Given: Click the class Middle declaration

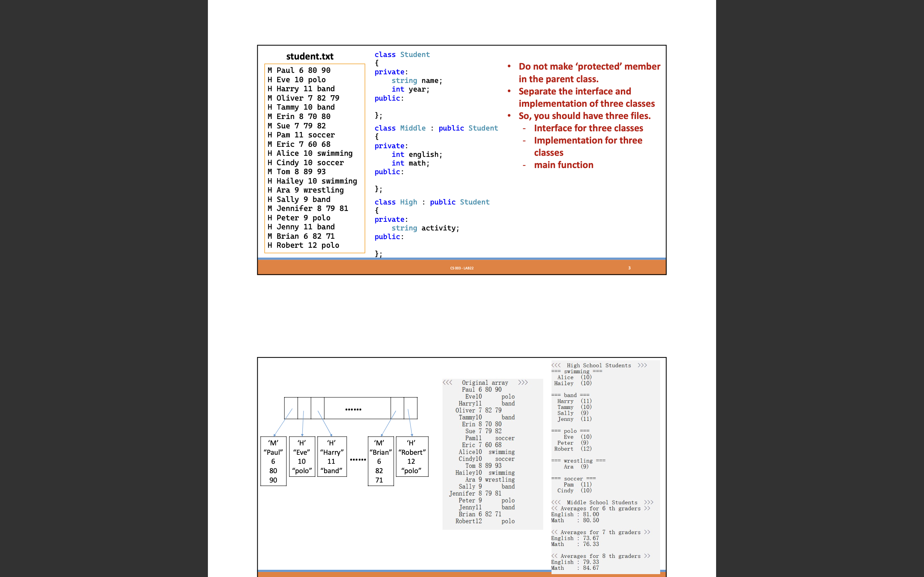Looking at the screenshot, I should click(436, 128).
